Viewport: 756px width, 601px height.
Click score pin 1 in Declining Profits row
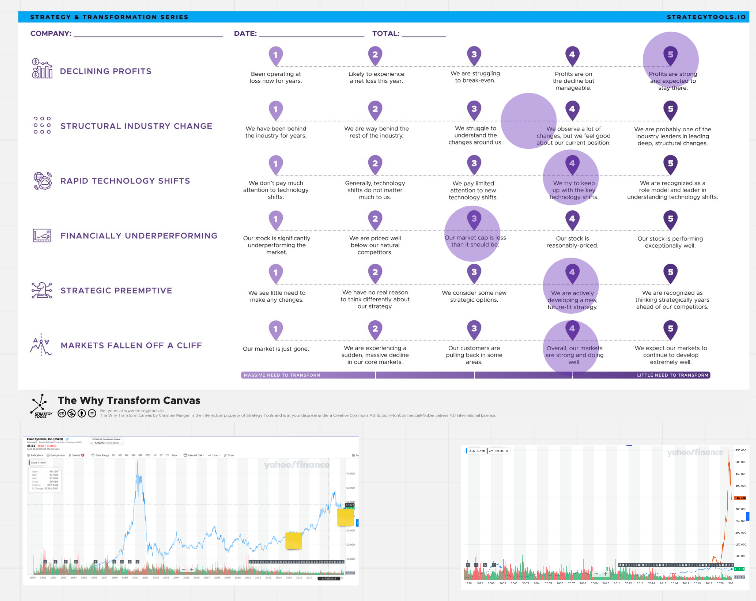point(275,55)
